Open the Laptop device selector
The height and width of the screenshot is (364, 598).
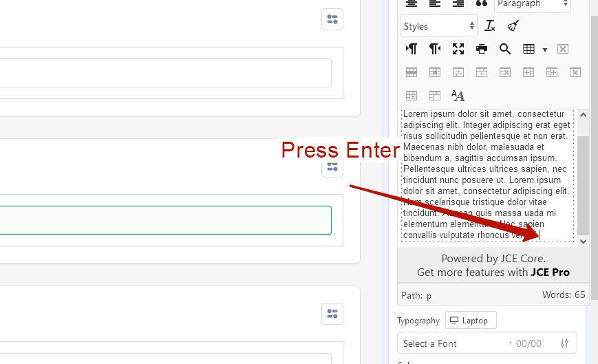pos(471,321)
